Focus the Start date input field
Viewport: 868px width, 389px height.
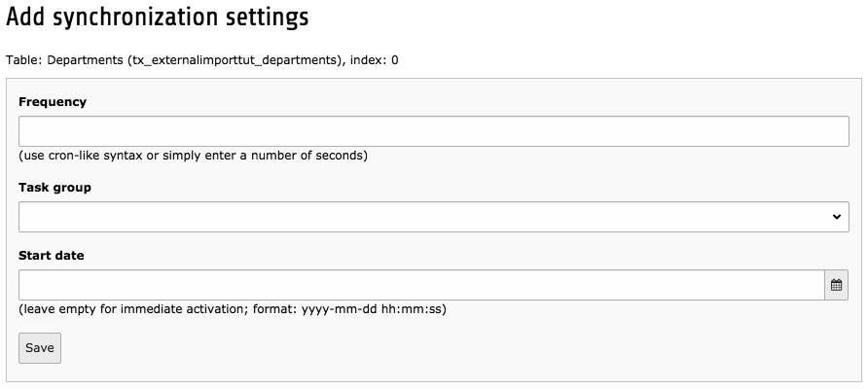pos(421,286)
